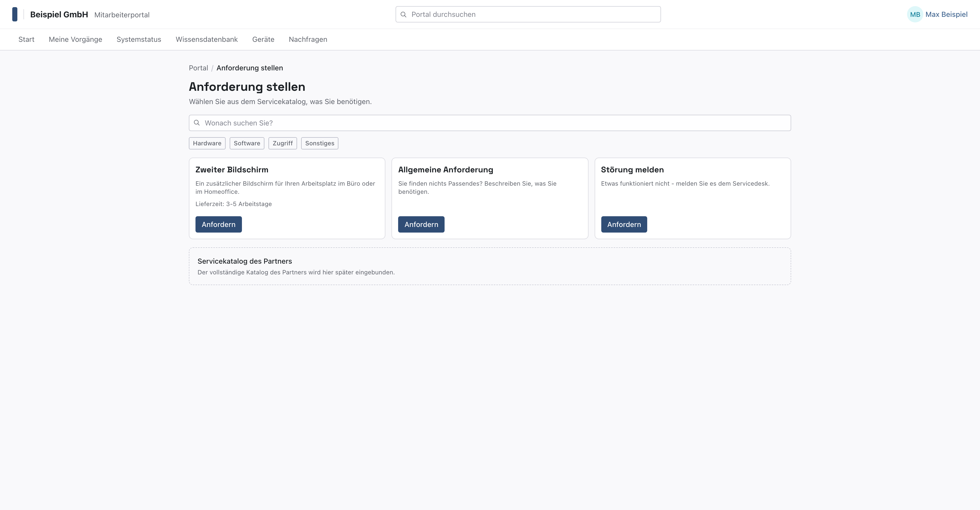Click the Portal breadcrumb link
The width and height of the screenshot is (980, 510).
point(199,68)
